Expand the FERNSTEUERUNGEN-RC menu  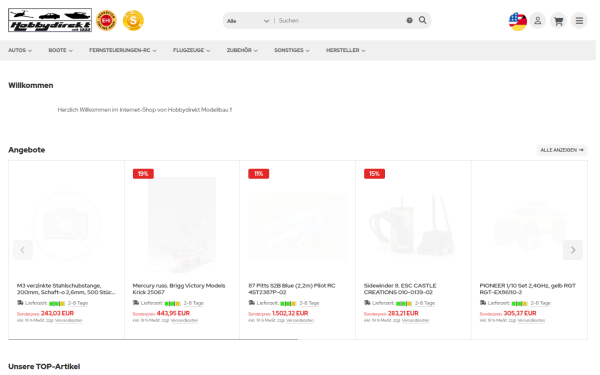[x=123, y=50]
